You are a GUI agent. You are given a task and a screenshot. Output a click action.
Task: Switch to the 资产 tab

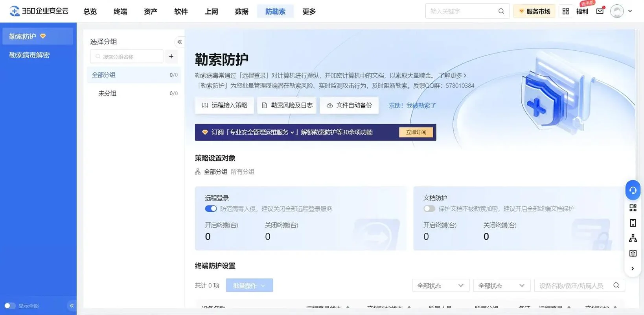[x=151, y=11]
